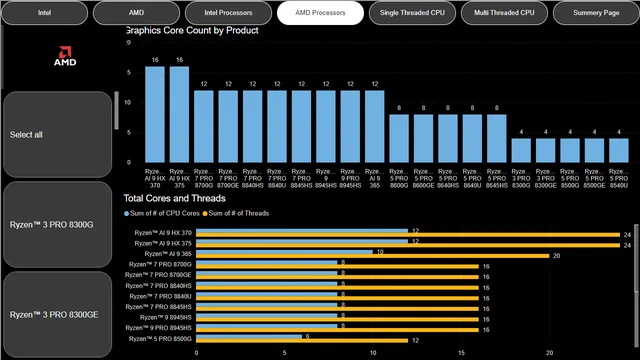Click Ryzen 9 PRO 8945HS row label

(158, 328)
